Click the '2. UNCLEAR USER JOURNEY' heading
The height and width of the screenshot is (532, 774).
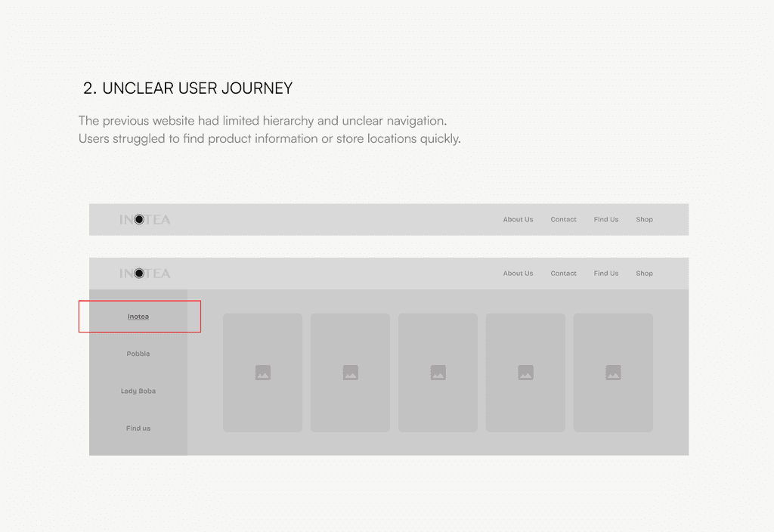point(187,88)
